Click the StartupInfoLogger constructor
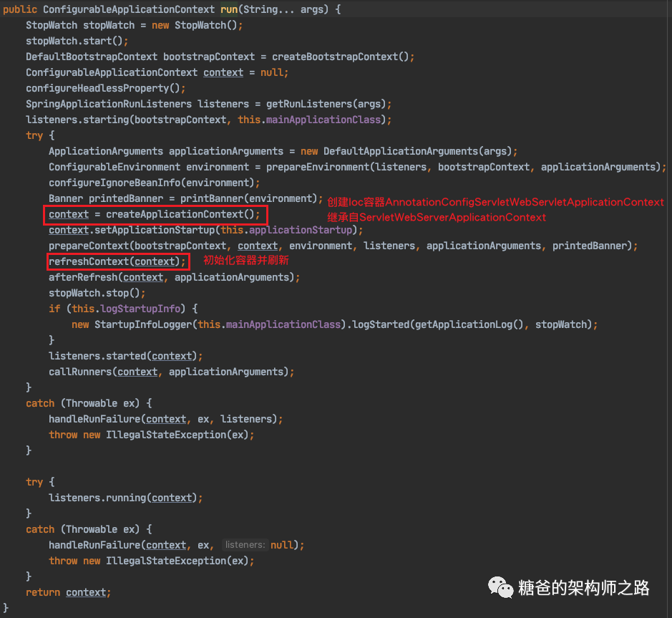This screenshot has width=672, height=618. [143, 324]
